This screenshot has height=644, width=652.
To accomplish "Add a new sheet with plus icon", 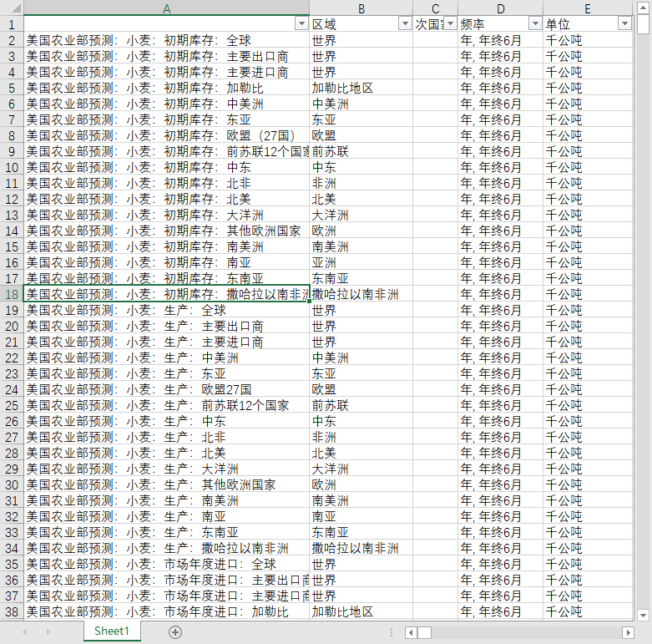I will click(x=175, y=632).
